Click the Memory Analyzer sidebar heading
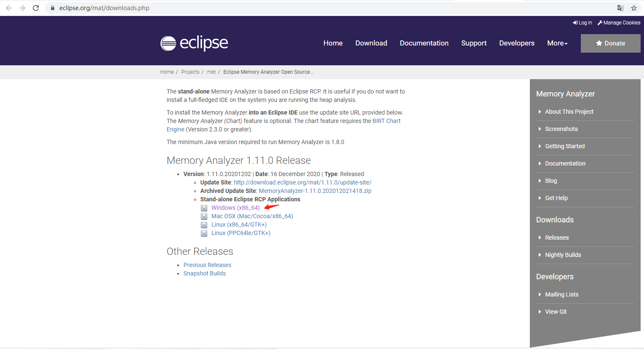 coord(566,94)
